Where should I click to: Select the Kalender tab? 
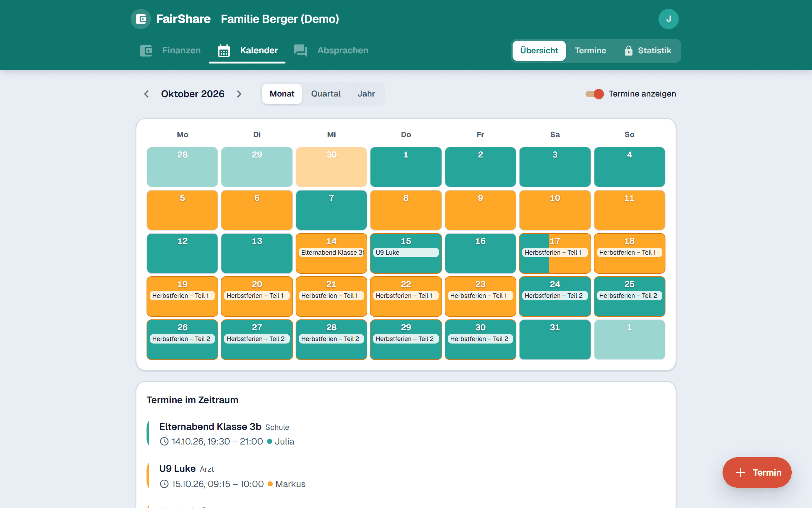tap(247, 50)
